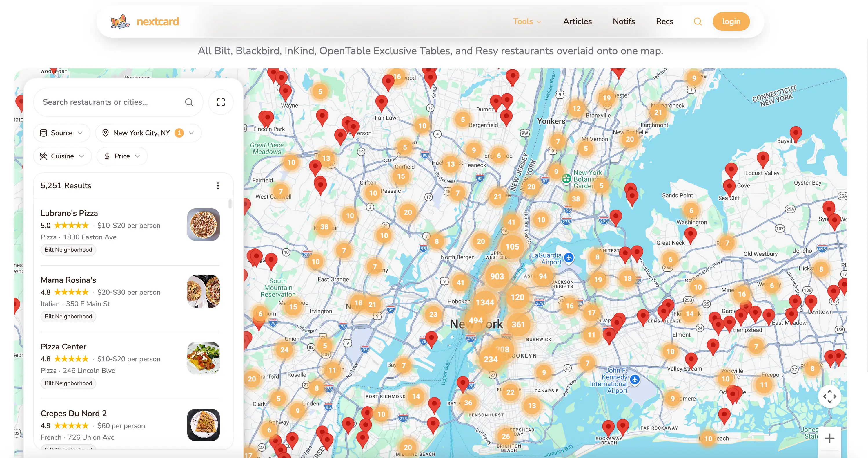The height and width of the screenshot is (458, 868).
Task: Open the three-dot results options menu
Action: click(218, 186)
